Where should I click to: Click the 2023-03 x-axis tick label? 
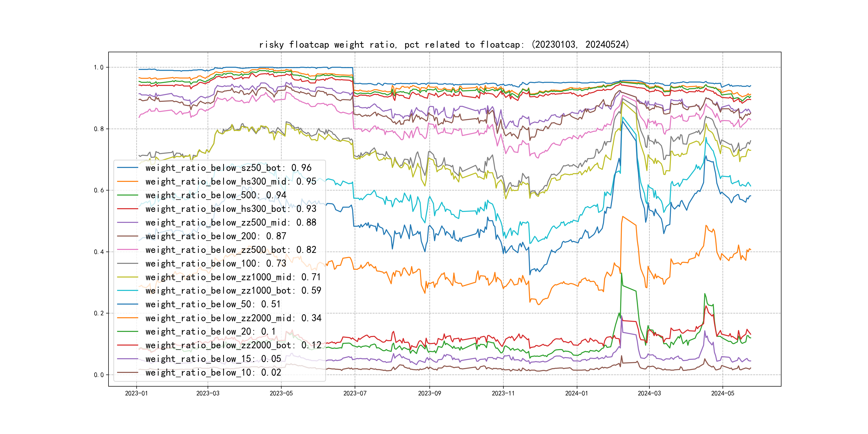(208, 393)
